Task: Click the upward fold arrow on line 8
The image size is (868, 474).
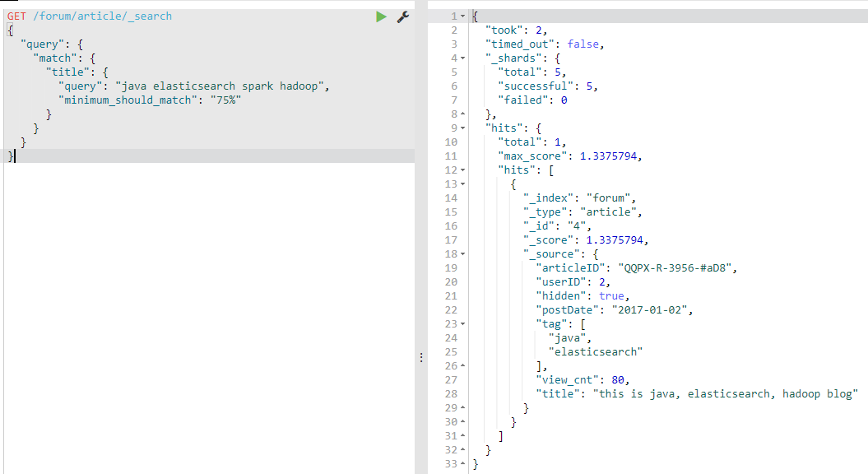Action: coord(462,114)
